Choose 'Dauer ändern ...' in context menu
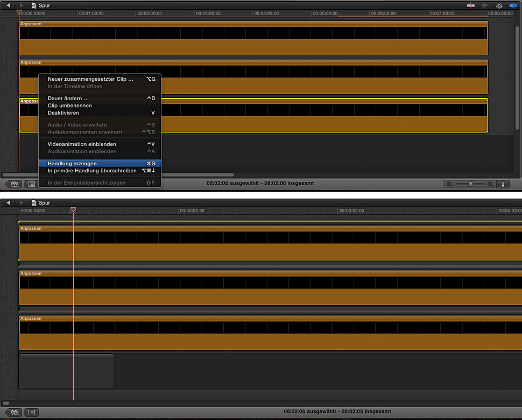This screenshot has height=420, width=522. point(68,98)
